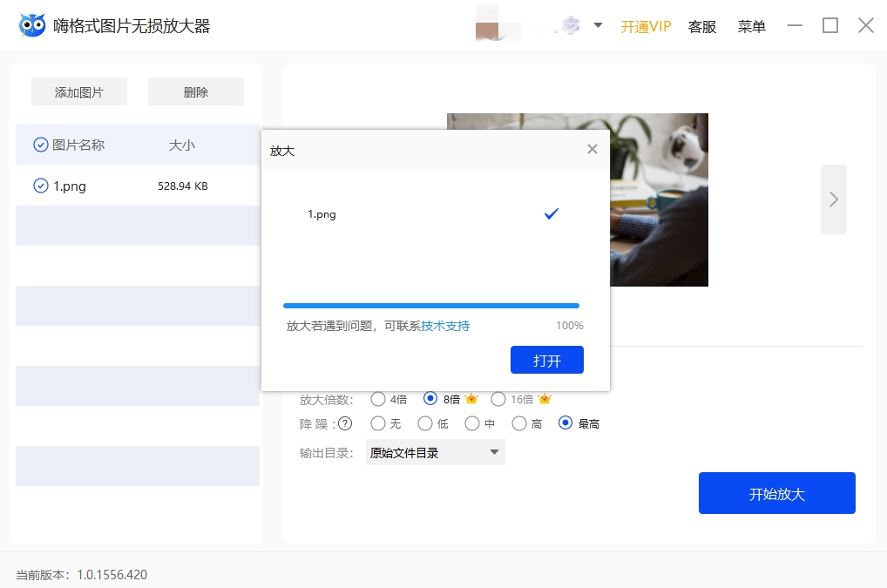Click the crown icon beside 16倍
This screenshot has height=588, width=887.
pyautogui.click(x=545, y=399)
